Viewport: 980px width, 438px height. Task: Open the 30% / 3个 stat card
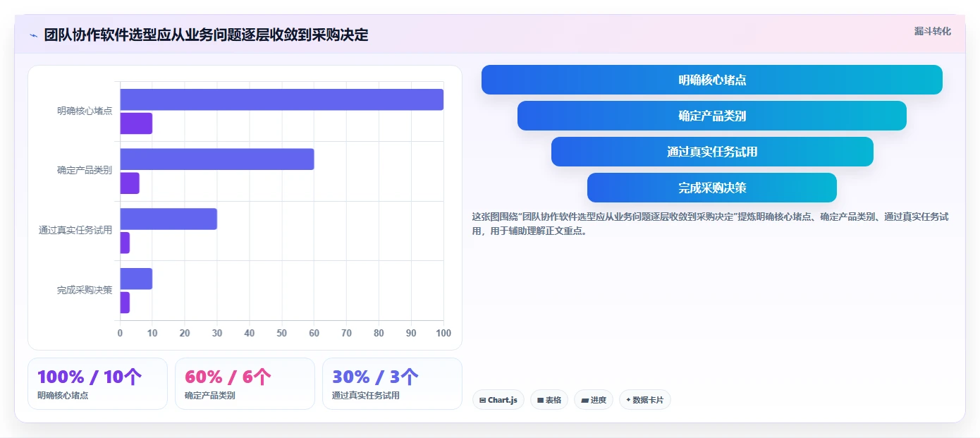[x=392, y=384]
